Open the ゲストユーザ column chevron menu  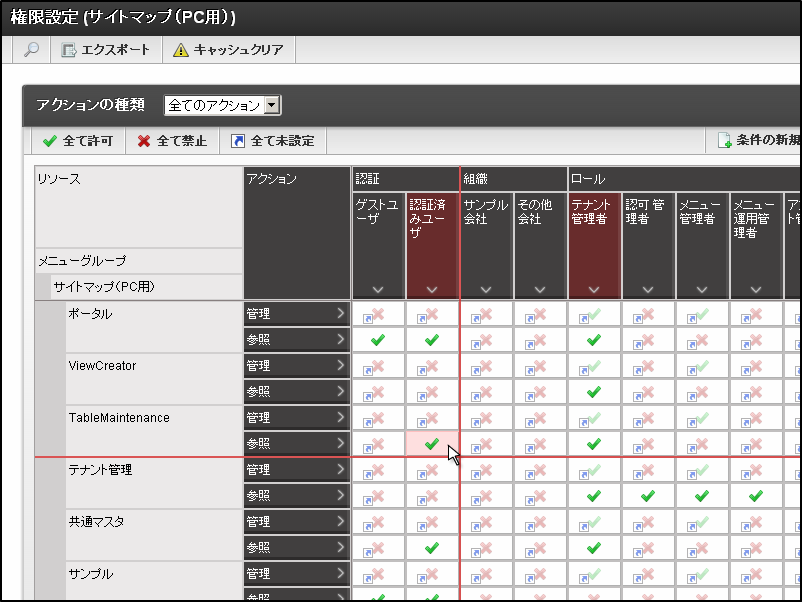tap(378, 289)
